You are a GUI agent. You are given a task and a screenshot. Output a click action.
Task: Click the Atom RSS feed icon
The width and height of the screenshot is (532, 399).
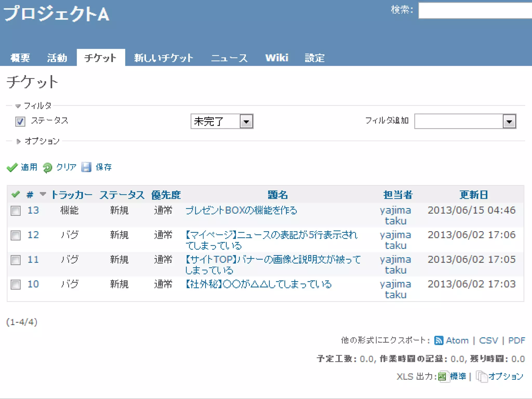[438, 340]
